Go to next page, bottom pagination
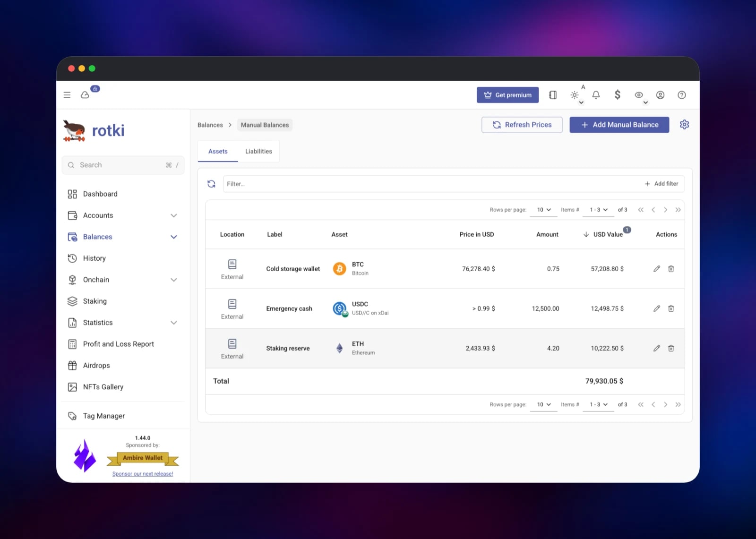Viewport: 756px width, 539px height. [x=666, y=405]
